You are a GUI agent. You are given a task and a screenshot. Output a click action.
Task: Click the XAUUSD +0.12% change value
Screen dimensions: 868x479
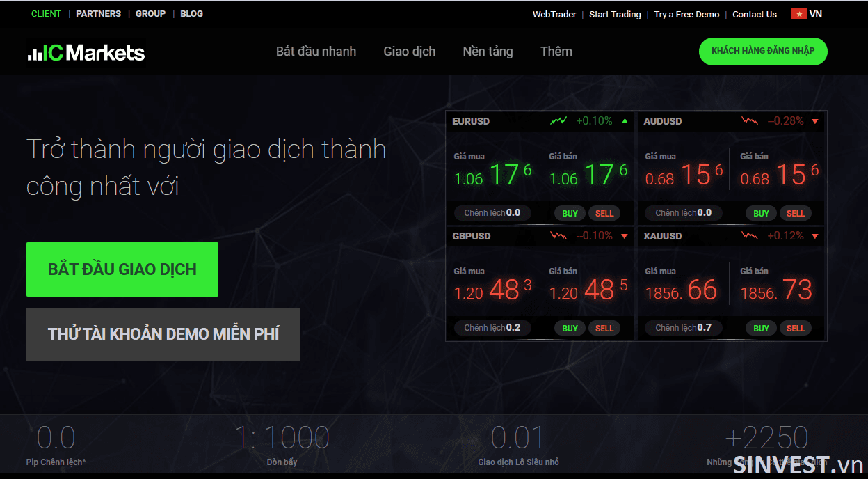785,236
